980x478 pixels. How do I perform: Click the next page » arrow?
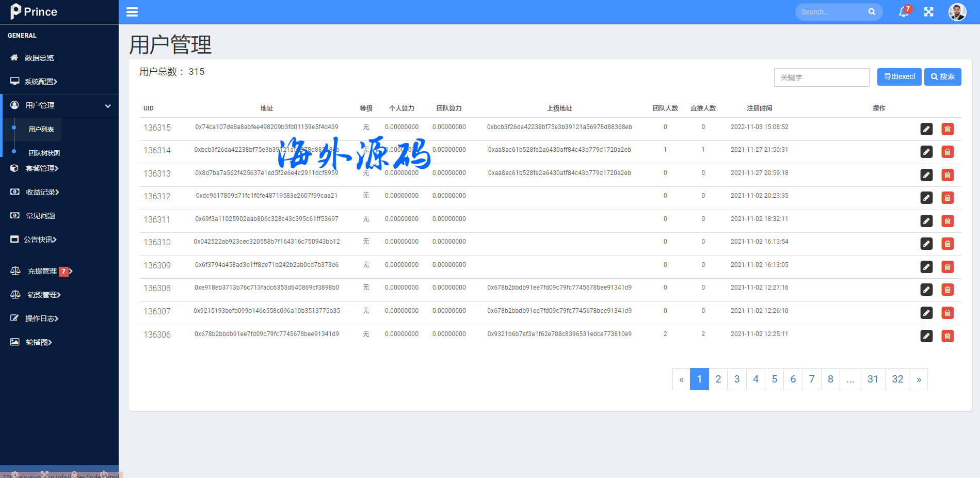pos(919,379)
